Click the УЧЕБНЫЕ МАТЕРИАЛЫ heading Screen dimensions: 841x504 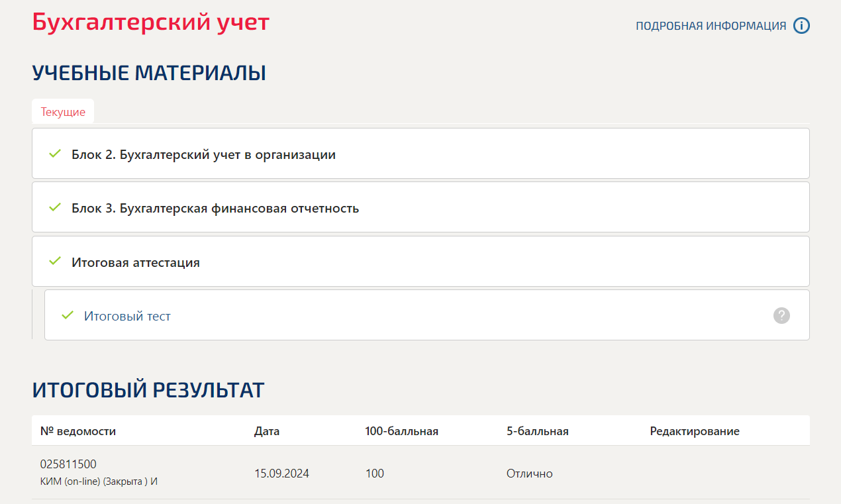(x=149, y=73)
